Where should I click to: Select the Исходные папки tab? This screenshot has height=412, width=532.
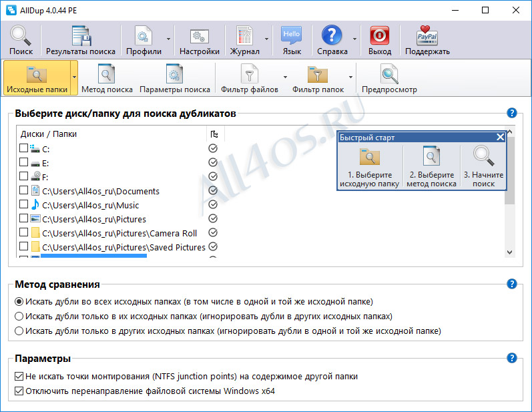[37, 78]
